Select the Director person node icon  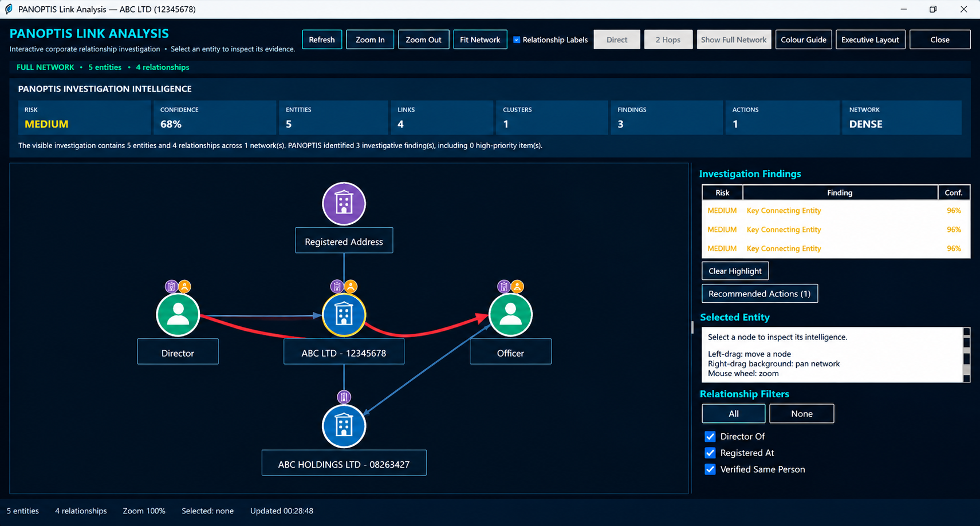coord(178,315)
